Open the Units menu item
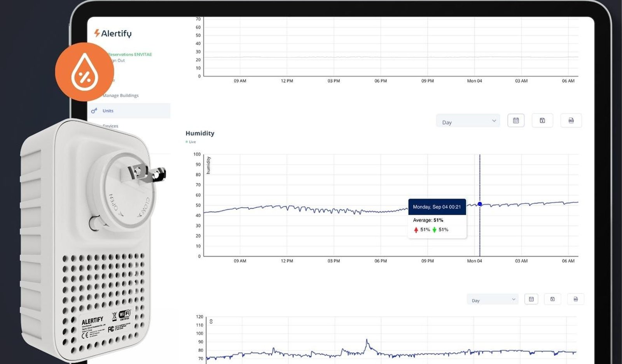Image resolution: width=622 pixels, height=364 pixels. pos(129,111)
